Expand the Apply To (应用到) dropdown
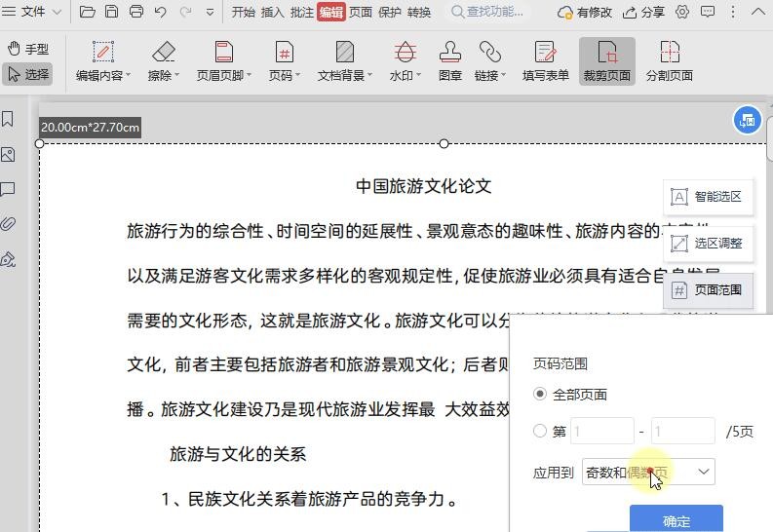 [x=648, y=473]
